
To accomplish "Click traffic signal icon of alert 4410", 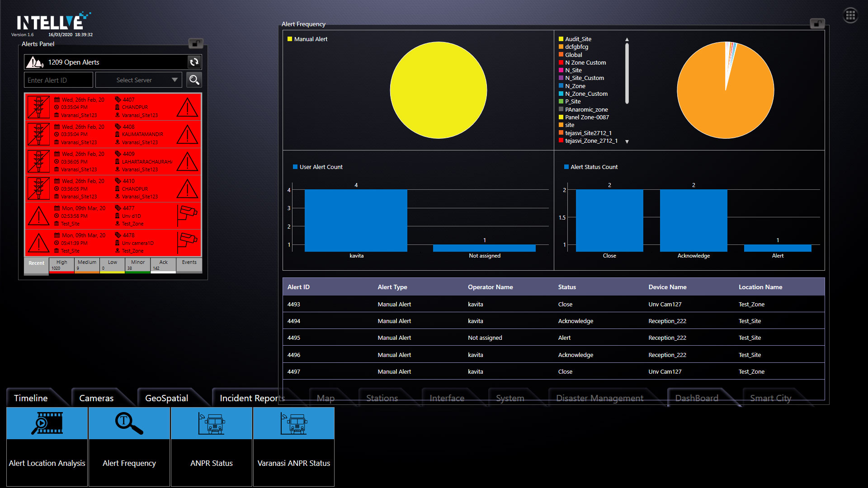I will [x=38, y=188].
